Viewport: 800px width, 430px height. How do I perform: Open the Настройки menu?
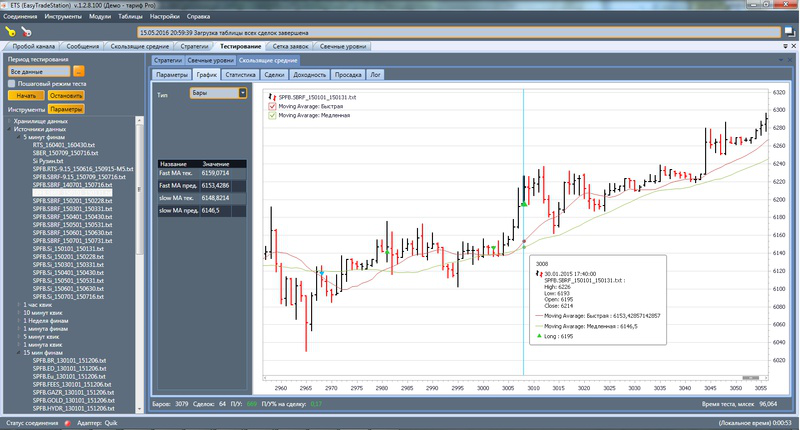[x=165, y=17]
